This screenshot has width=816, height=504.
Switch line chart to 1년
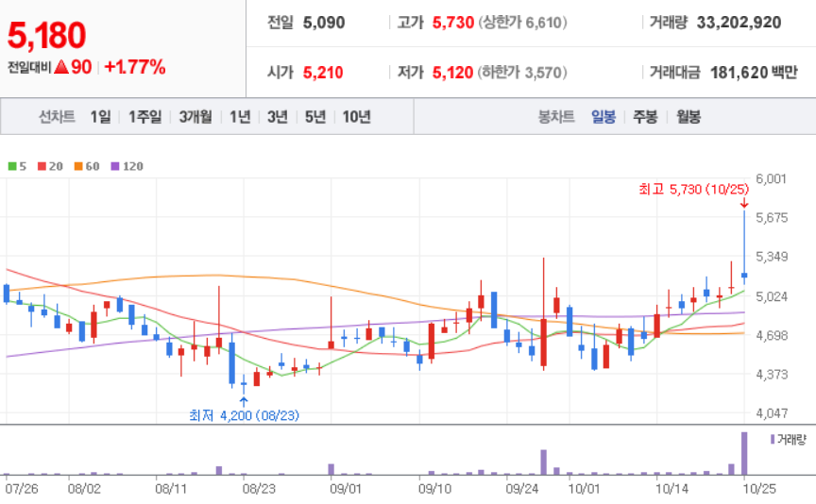point(240,117)
